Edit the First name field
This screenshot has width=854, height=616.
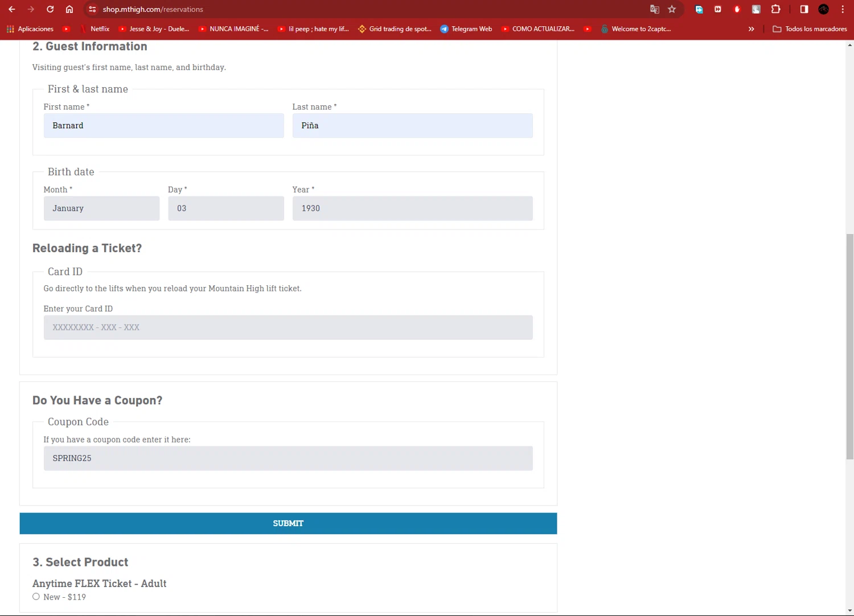pyautogui.click(x=164, y=126)
